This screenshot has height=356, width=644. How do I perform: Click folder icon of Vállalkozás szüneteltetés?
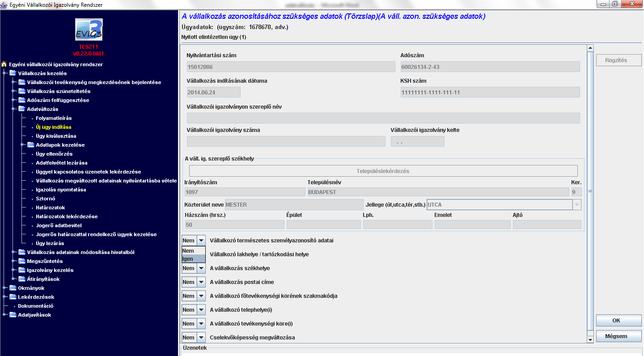[21, 91]
